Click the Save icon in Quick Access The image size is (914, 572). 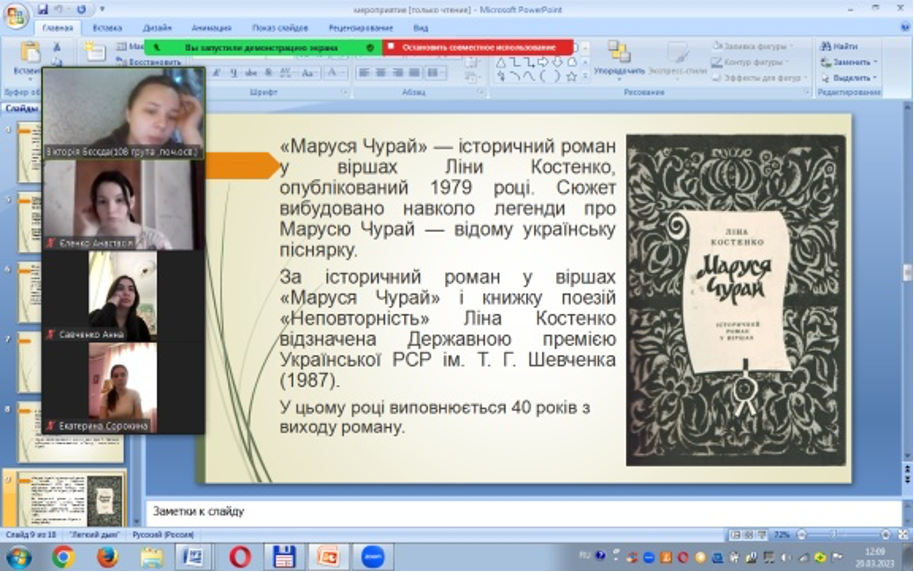[x=43, y=9]
